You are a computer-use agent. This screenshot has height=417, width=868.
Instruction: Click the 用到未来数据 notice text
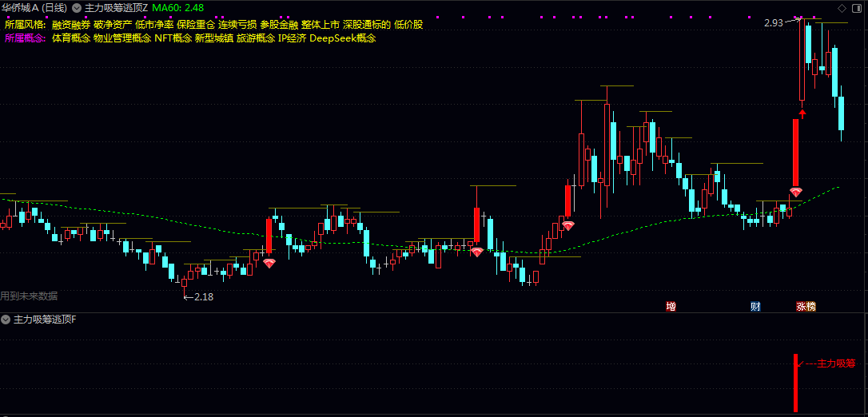tap(29, 296)
